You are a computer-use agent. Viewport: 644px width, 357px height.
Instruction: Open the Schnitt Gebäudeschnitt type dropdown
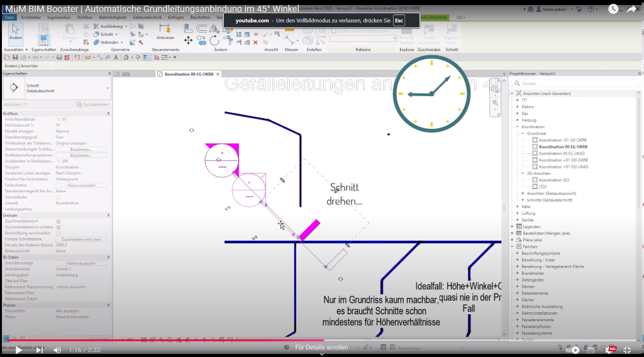click(x=108, y=89)
